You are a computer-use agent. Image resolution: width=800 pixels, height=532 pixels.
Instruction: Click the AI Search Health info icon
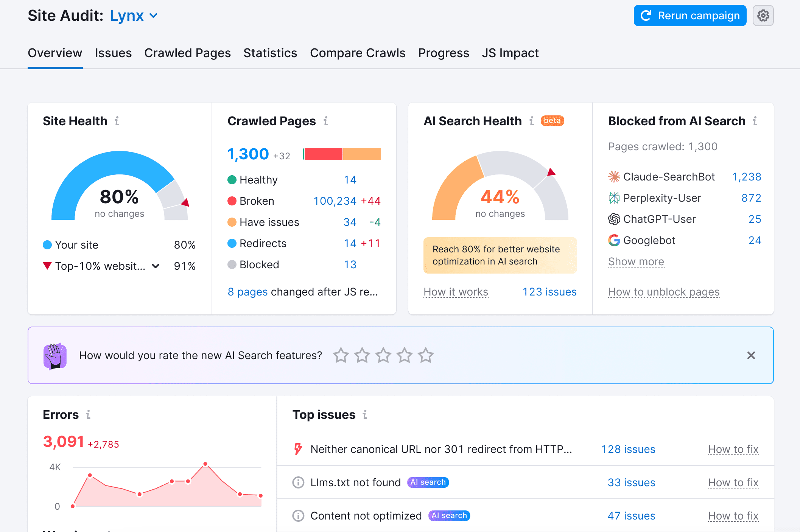(532, 121)
